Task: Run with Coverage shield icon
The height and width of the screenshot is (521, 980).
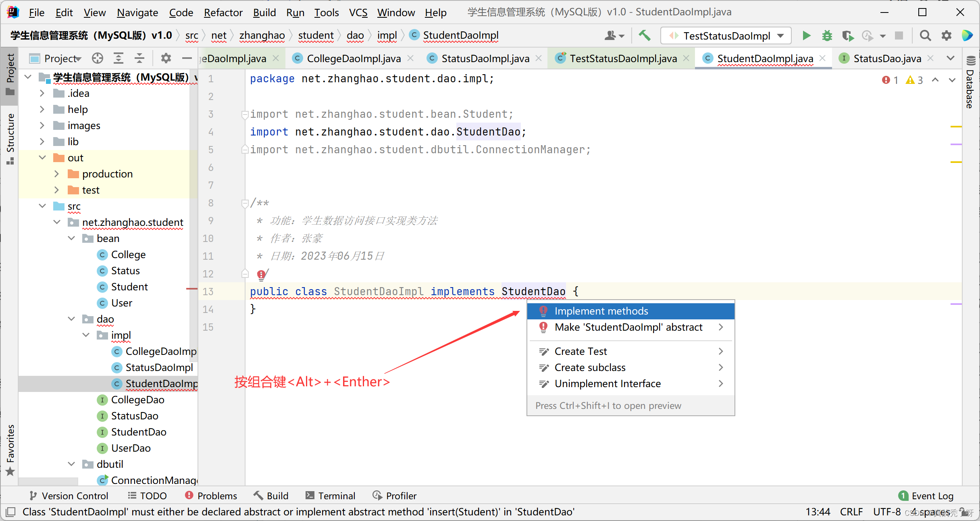Action: pos(848,36)
